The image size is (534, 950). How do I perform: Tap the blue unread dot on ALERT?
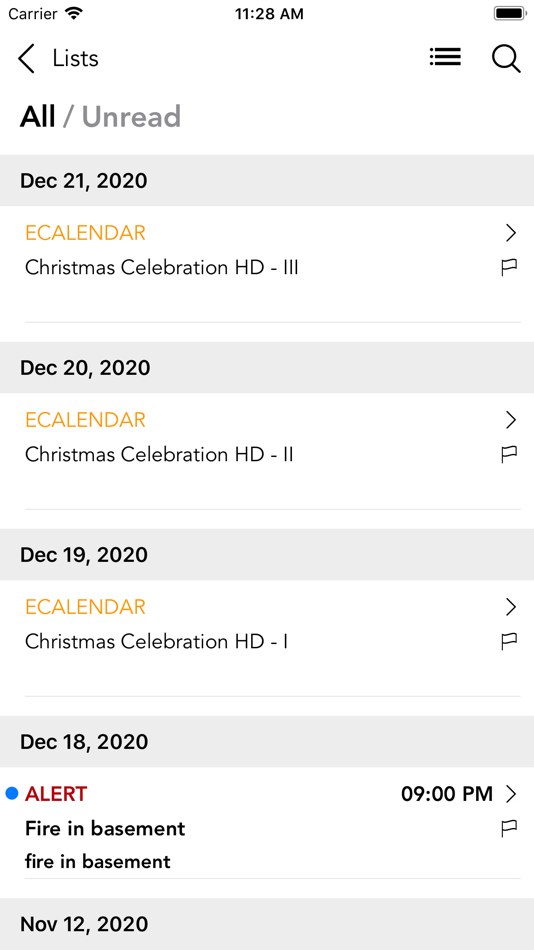pyautogui.click(x=12, y=793)
